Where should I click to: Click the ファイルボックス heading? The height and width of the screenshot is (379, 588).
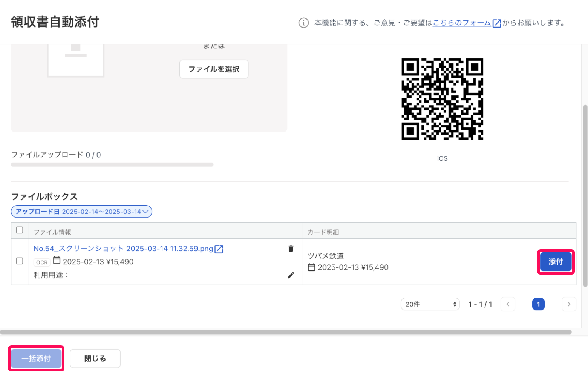tap(44, 196)
